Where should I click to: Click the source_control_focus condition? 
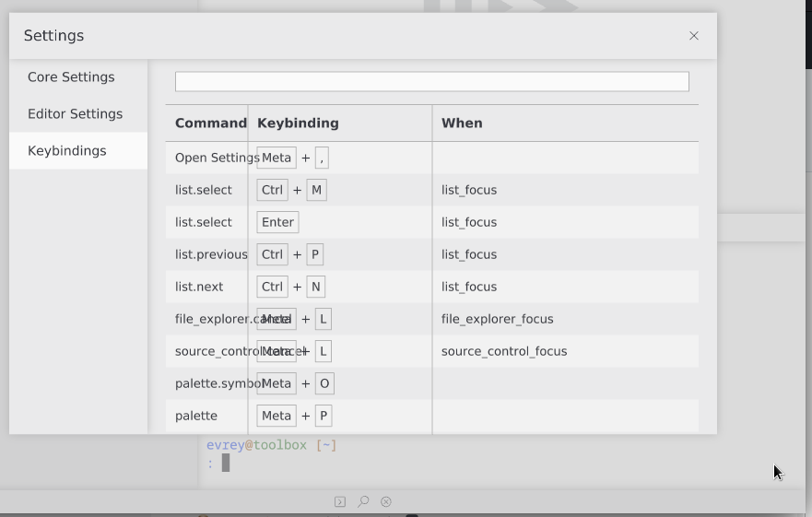pos(504,351)
